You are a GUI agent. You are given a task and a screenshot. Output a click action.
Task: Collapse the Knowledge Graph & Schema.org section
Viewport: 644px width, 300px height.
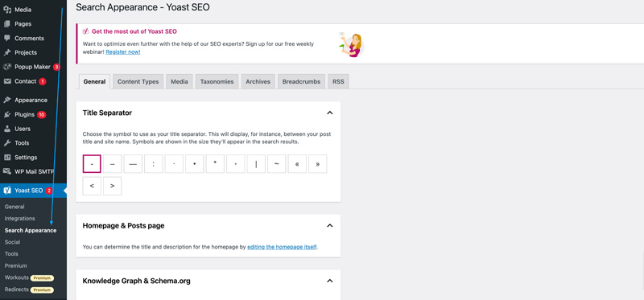click(329, 282)
